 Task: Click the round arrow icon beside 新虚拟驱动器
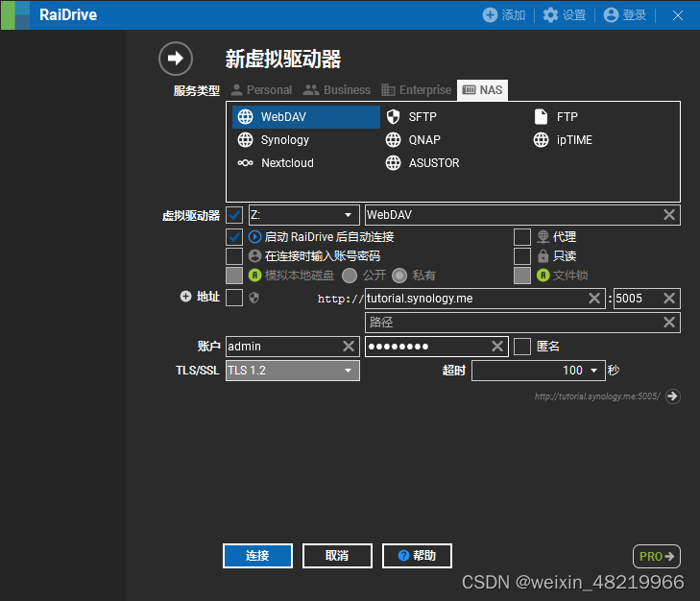(176, 59)
